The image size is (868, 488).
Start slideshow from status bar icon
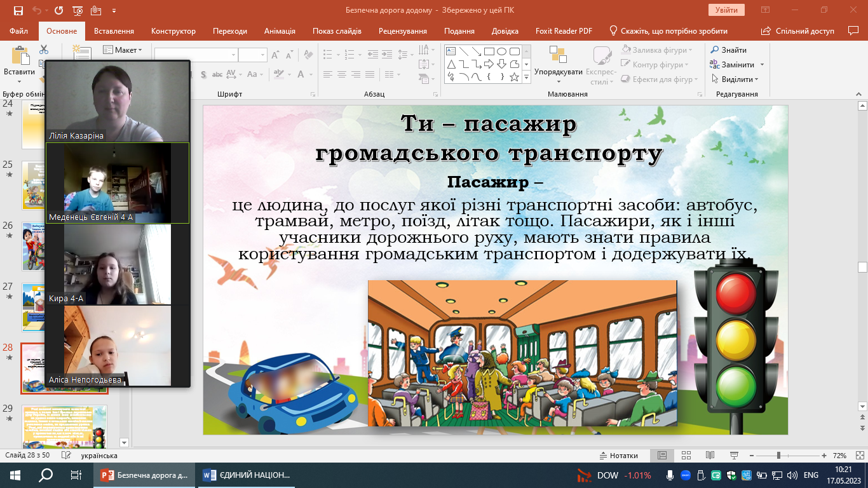point(734,456)
